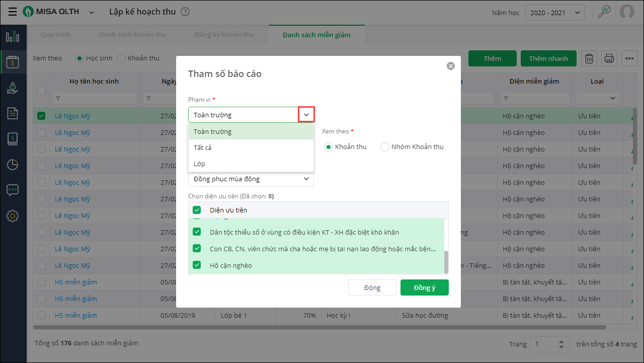Click the dashboard chart sidebar icon
Image resolution: width=644 pixels, height=363 pixels.
point(13,37)
